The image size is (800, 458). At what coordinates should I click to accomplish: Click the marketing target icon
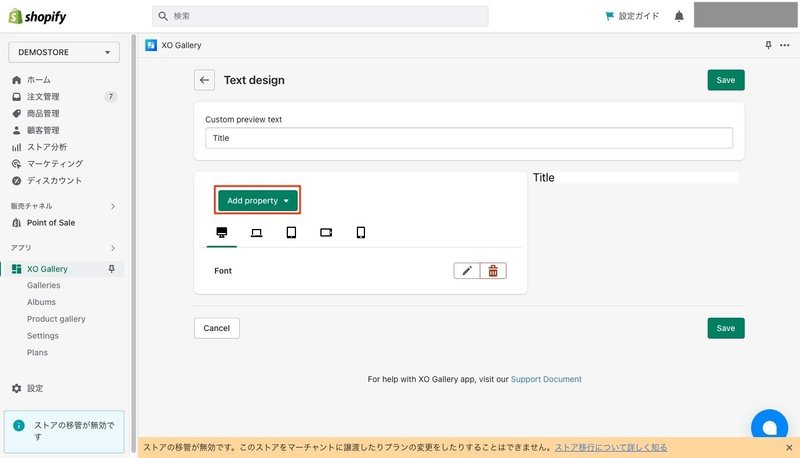tap(16, 164)
